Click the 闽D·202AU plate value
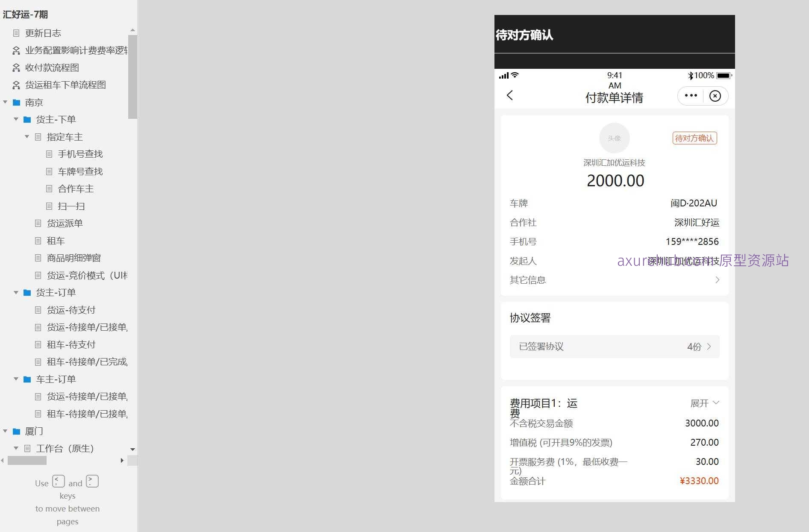 tap(694, 203)
